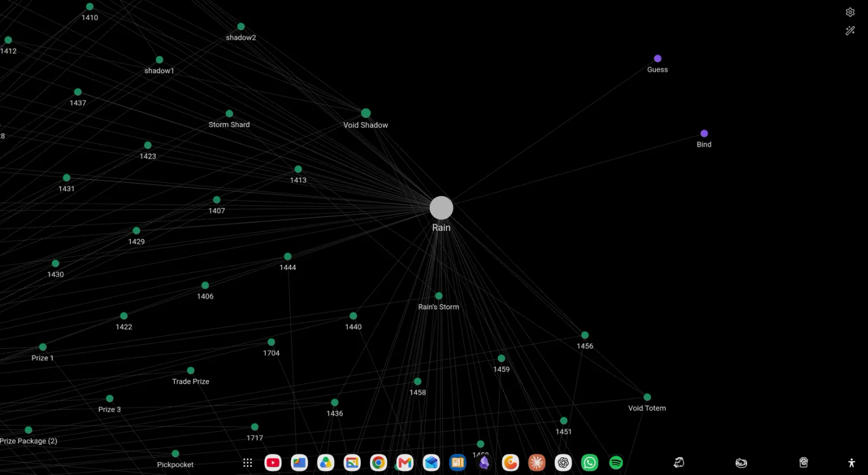Select node 1704
This screenshot has height=475, width=868.
271,342
